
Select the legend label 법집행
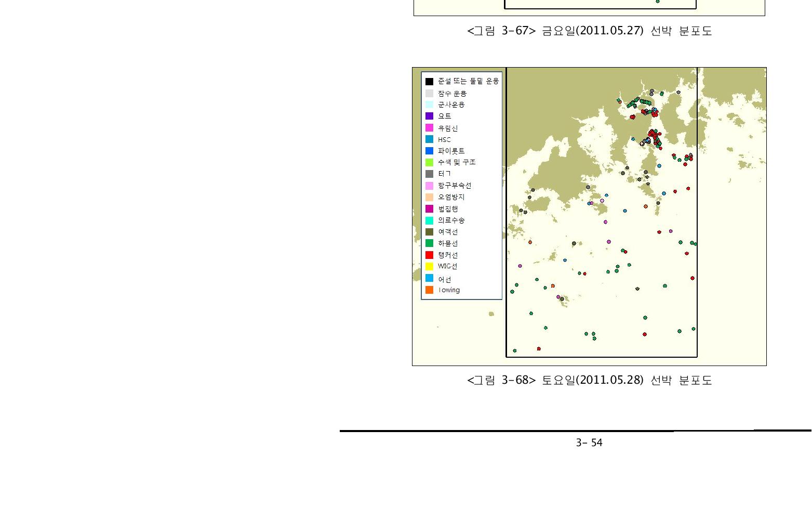click(448, 209)
